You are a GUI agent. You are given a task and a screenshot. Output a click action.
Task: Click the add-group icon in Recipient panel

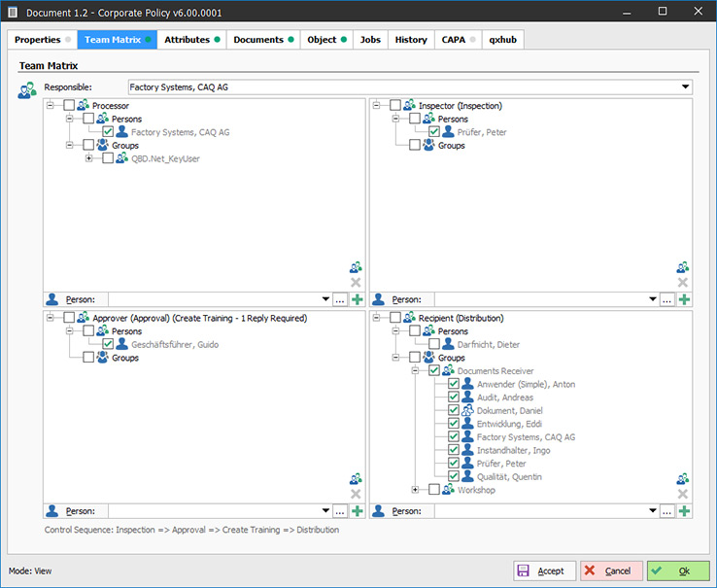click(x=683, y=478)
